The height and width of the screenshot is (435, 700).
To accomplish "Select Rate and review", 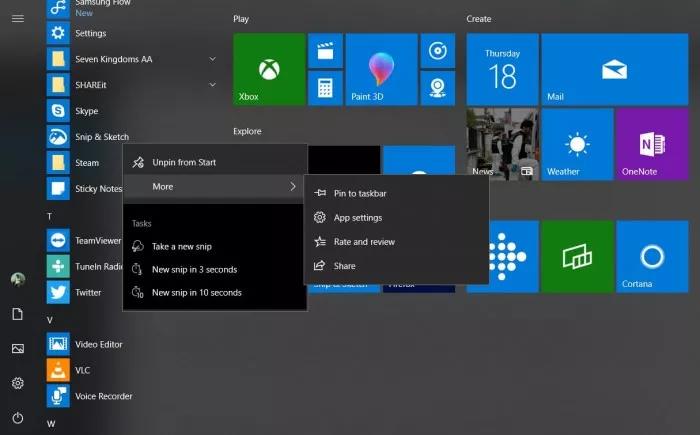I will click(x=396, y=242).
